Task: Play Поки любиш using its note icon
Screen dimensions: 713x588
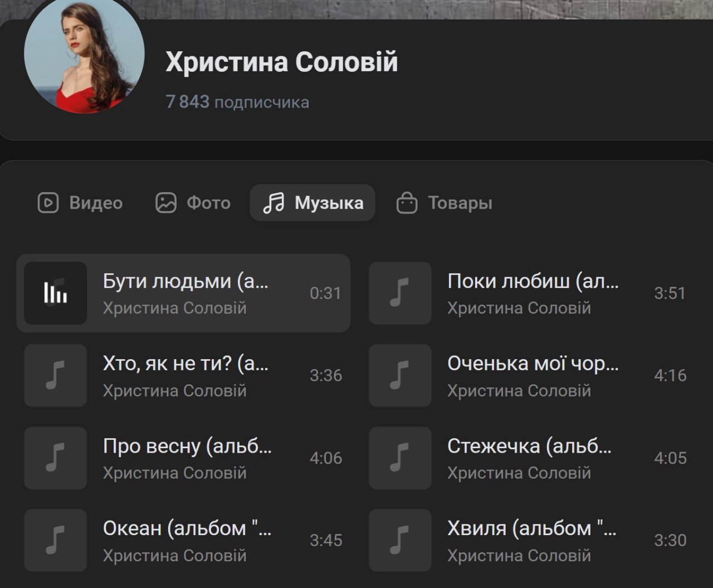Action: coord(400,293)
